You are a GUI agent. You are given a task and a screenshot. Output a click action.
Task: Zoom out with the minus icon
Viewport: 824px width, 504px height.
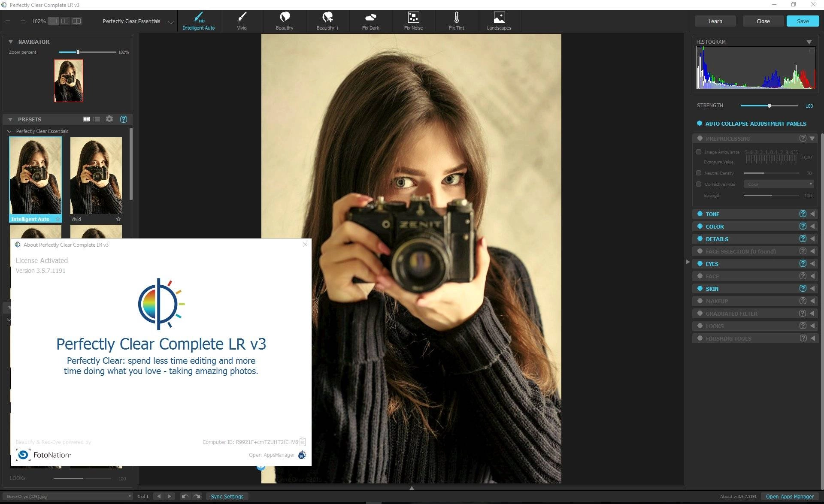click(x=9, y=21)
